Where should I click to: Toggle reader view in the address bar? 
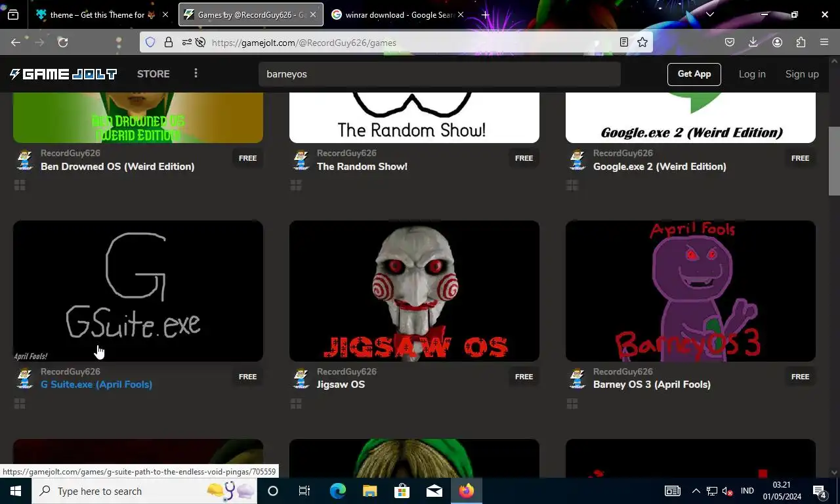[x=624, y=43]
